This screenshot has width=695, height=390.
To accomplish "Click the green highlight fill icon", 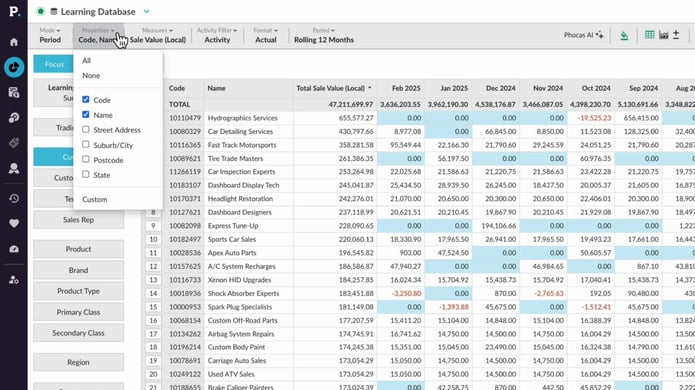I will (x=624, y=35).
